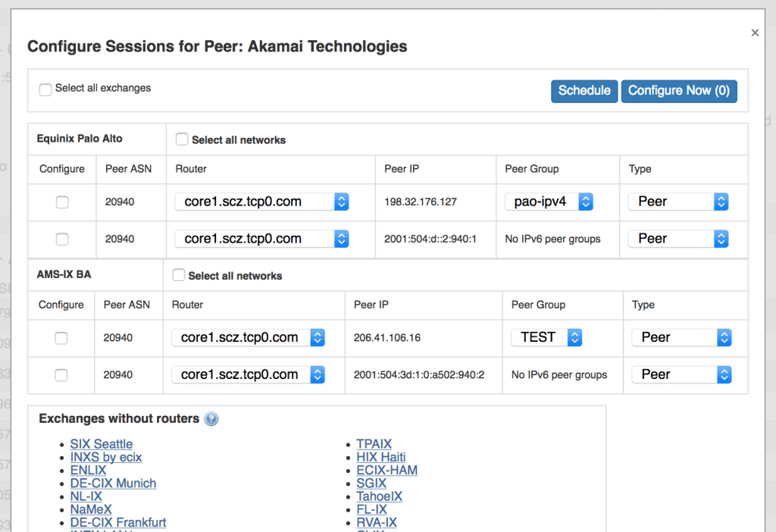Screen dimensions: 776x532
Task: Follow the ENLIX link
Action: pos(88,470)
